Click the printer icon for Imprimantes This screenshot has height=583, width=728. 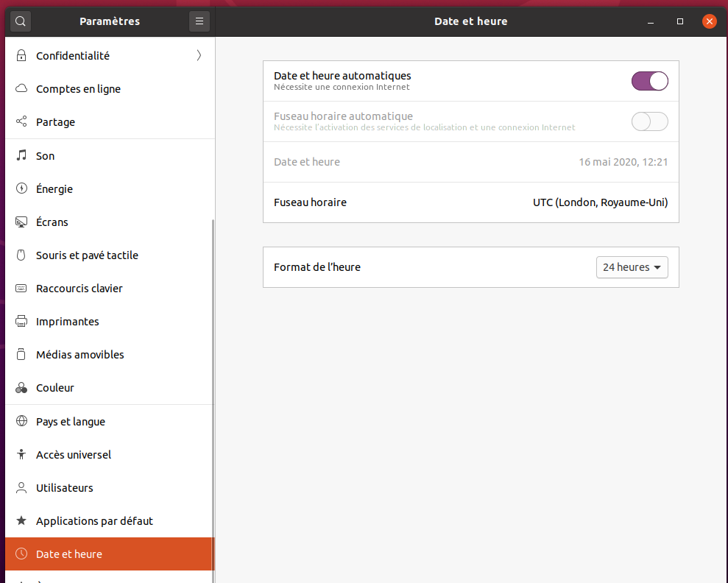tap(21, 321)
